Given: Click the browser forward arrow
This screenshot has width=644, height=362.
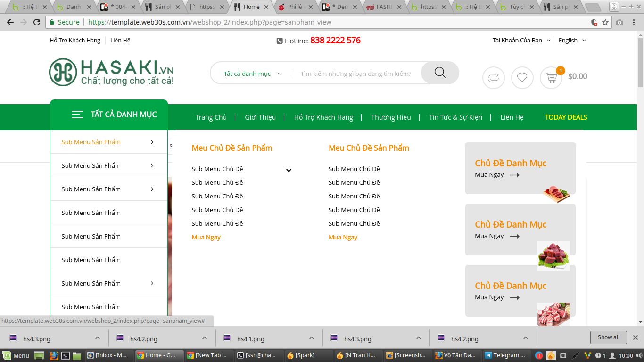Looking at the screenshot, I should pyautogui.click(x=24, y=22).
